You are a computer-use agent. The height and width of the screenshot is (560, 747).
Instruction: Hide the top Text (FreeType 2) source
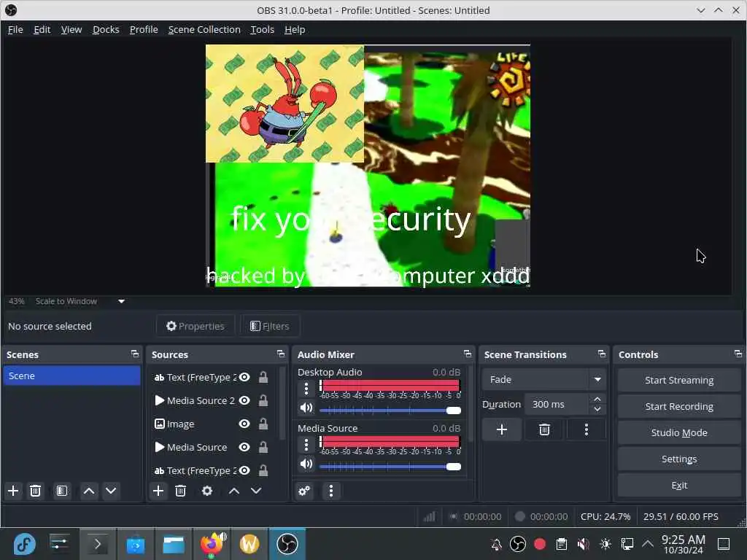tap(244, 377)
